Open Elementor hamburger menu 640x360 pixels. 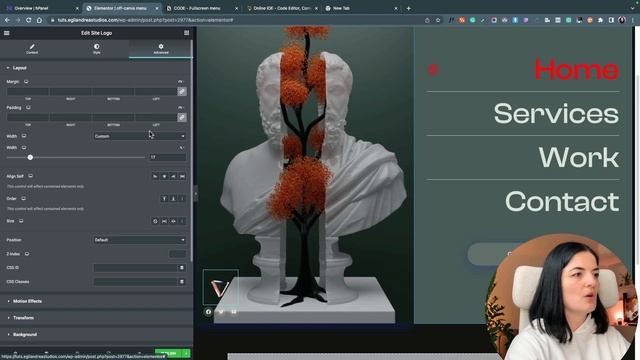7,33
